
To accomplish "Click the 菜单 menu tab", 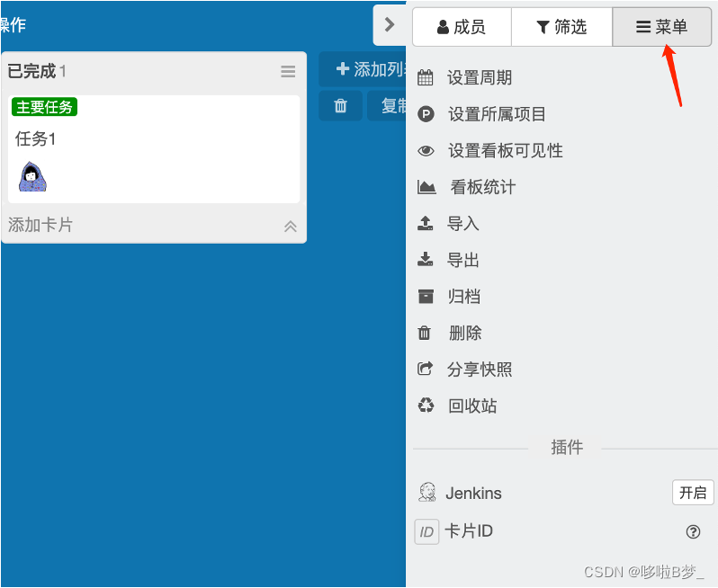I will point(661,27).
